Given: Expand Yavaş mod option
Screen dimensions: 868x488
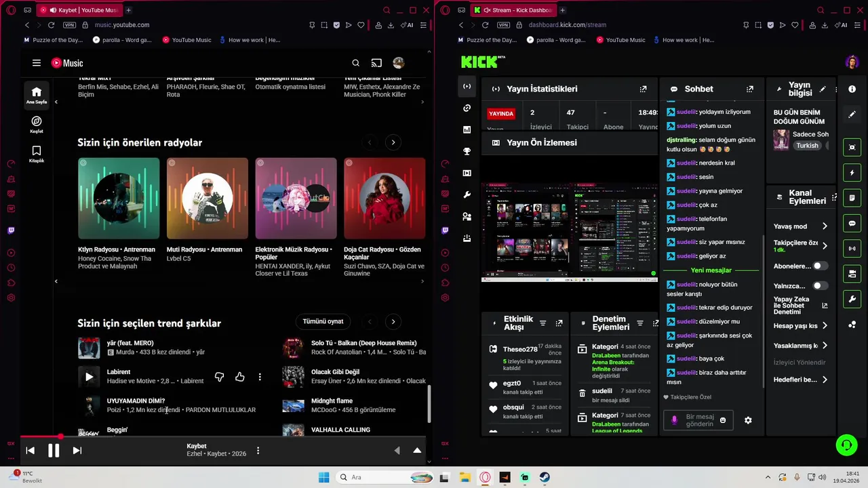Looking at the screenshot, I should (x=825, y=226).
